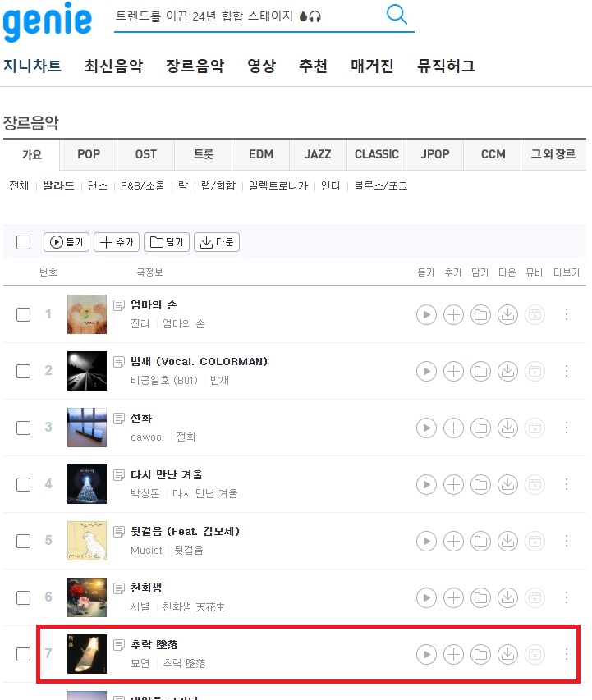Screen dimensions: 592x700
Task: Open album thumbnail for 뒷걸음
Action: (87, 541)
